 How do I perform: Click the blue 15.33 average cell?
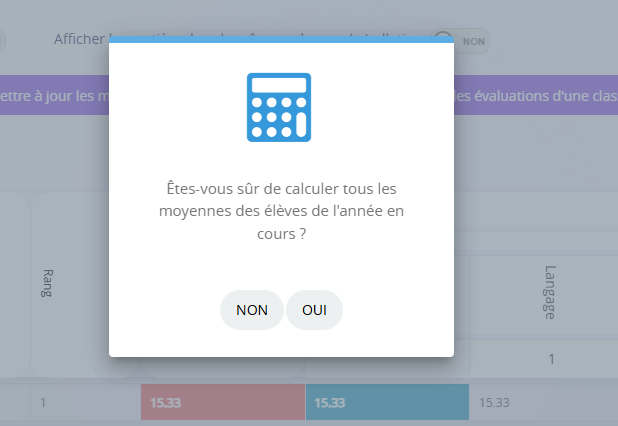[x=387, y=402]
